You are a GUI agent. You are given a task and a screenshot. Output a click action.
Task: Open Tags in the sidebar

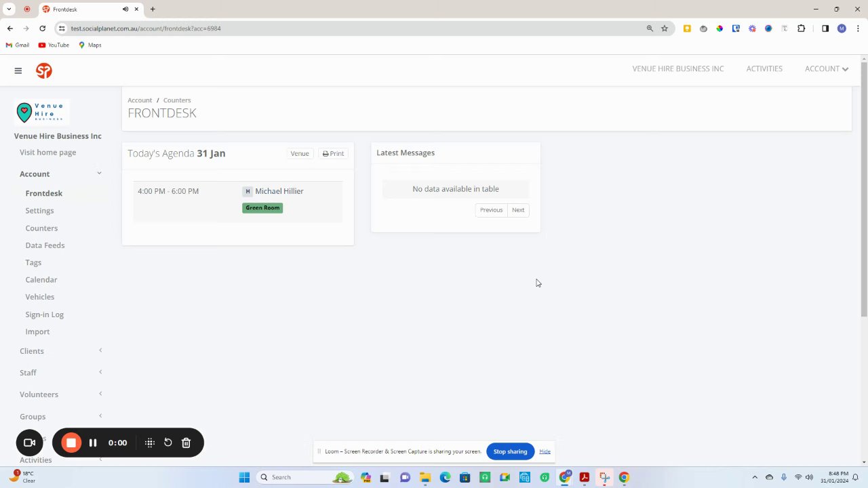[x=33, y=262]
